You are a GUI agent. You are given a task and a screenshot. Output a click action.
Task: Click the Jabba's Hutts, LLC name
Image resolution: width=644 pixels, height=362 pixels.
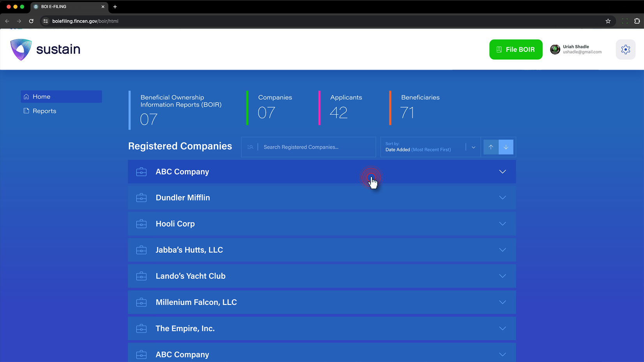pyautogui.click(x=189, y=250)
